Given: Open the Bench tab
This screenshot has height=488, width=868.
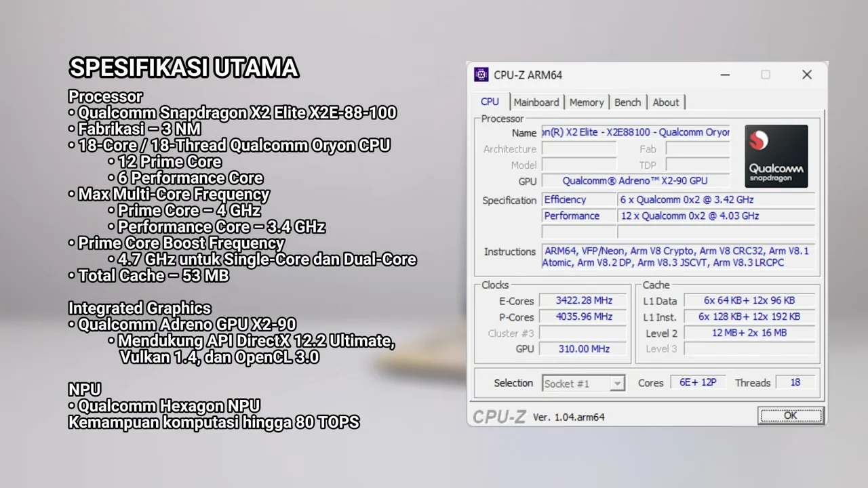Looking at the screenshot, I should coord(627,102).
